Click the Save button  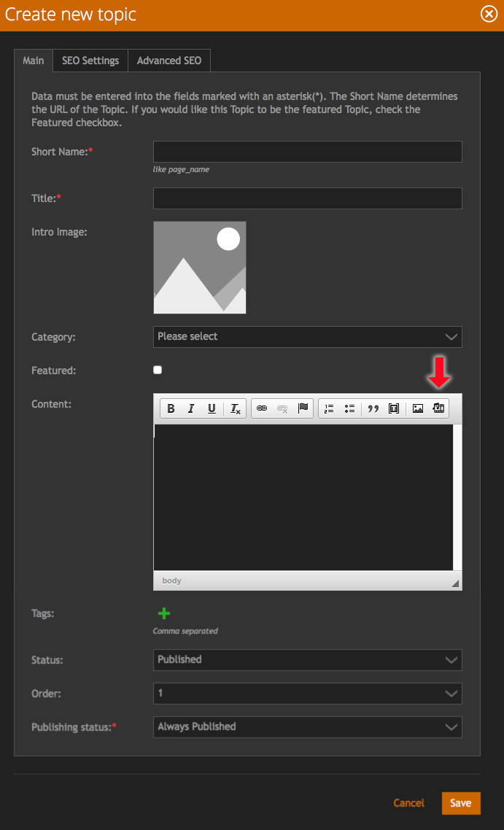(460, 803)
